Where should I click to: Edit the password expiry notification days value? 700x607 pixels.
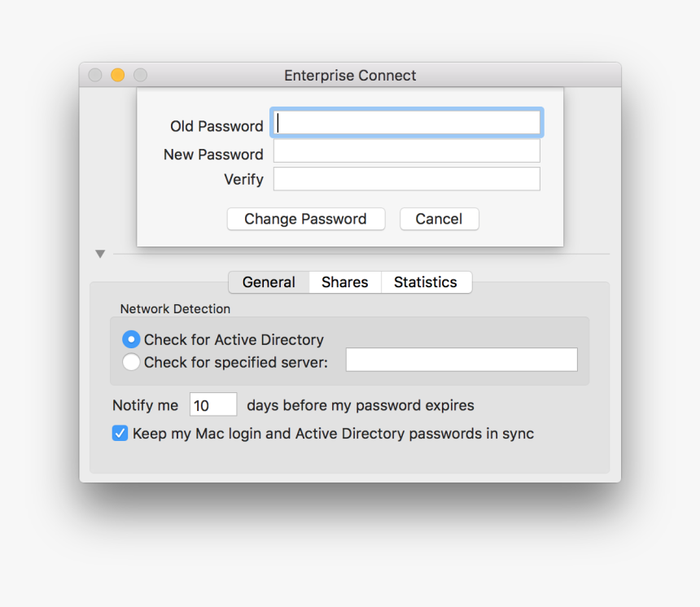pos(212,404)
